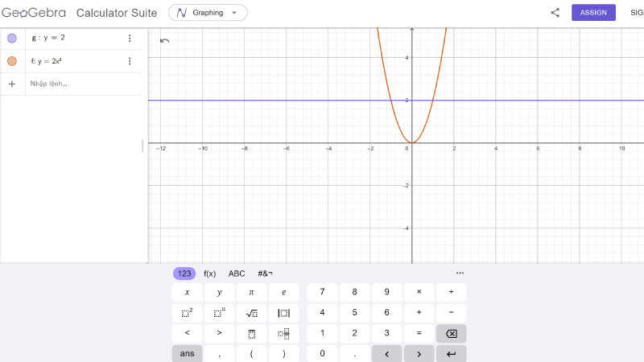644x362 pixels.
Task: Click the undo arrow icon
Action: [165, 40]
